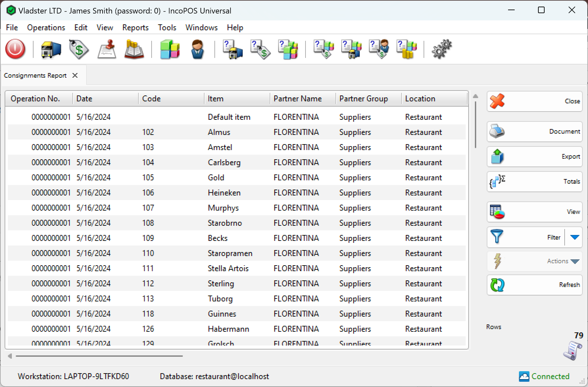This screenshot has height=387, width=588.
Task: Sort by Operation No. column header
Action: pos(39,99)
